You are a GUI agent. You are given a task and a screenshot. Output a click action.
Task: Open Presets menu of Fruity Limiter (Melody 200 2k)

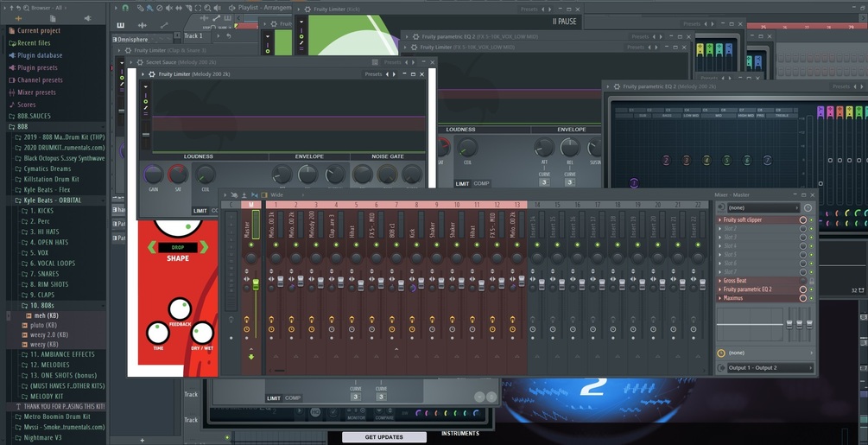click(x=373, y=74)
